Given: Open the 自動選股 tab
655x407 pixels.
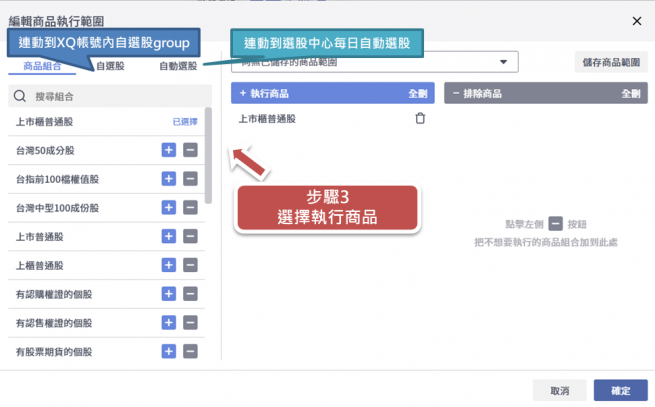Looking at the screenshot, I should pos(177,67).
